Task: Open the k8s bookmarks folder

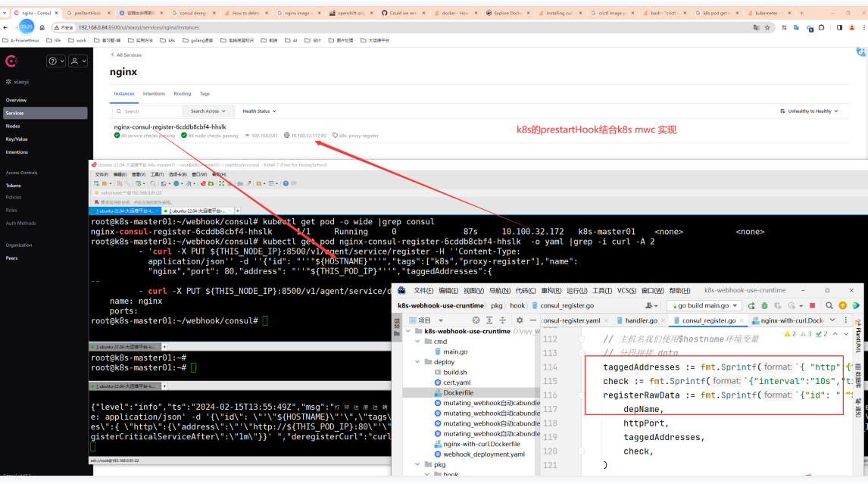Action: pyautogui.click(x=167, y=40)
